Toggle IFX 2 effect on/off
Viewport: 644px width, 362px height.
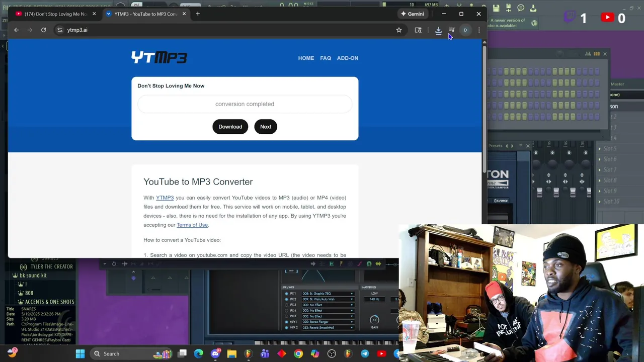(x=287, y=299)
